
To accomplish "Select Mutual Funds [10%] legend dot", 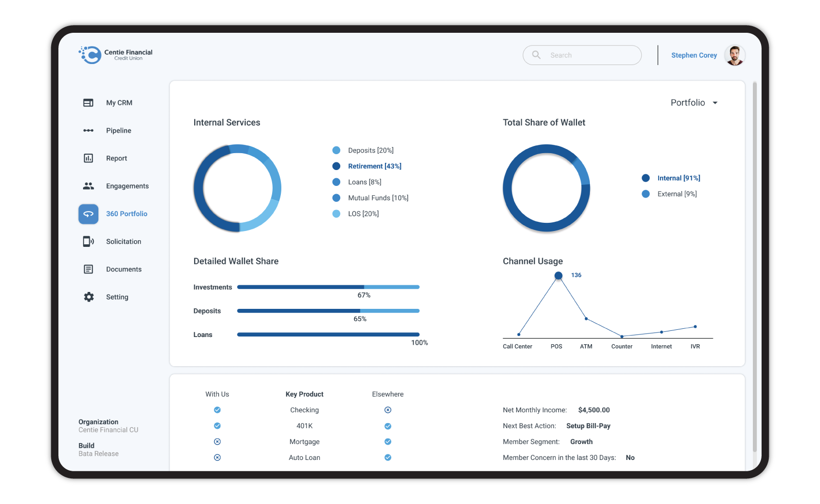I will click(x=336, y=198).
